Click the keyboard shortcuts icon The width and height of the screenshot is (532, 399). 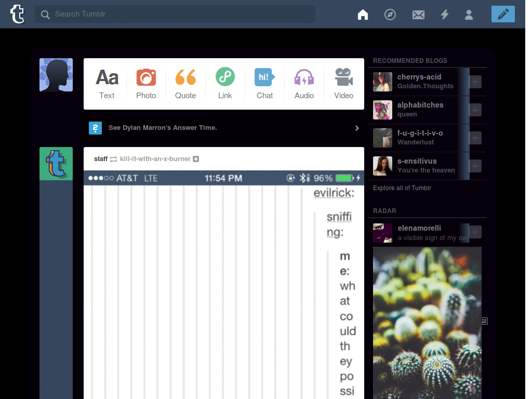click(484, 321)
